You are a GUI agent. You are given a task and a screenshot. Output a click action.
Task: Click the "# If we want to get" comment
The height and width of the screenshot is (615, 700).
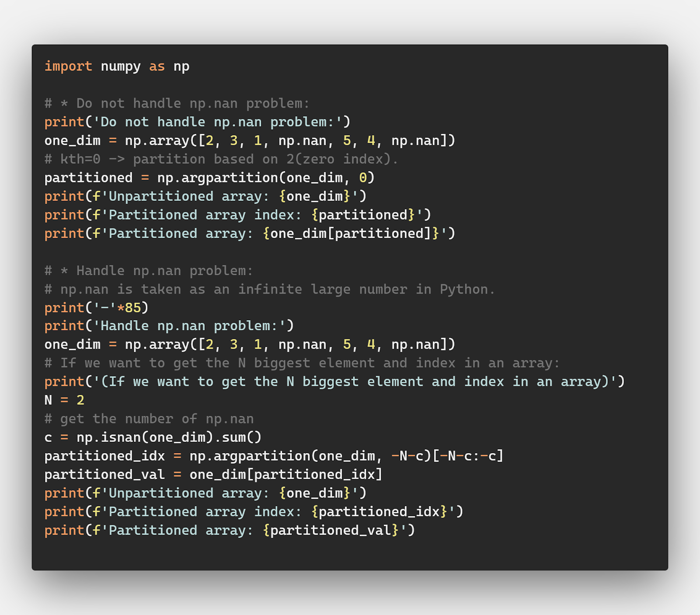click(302, 363)
